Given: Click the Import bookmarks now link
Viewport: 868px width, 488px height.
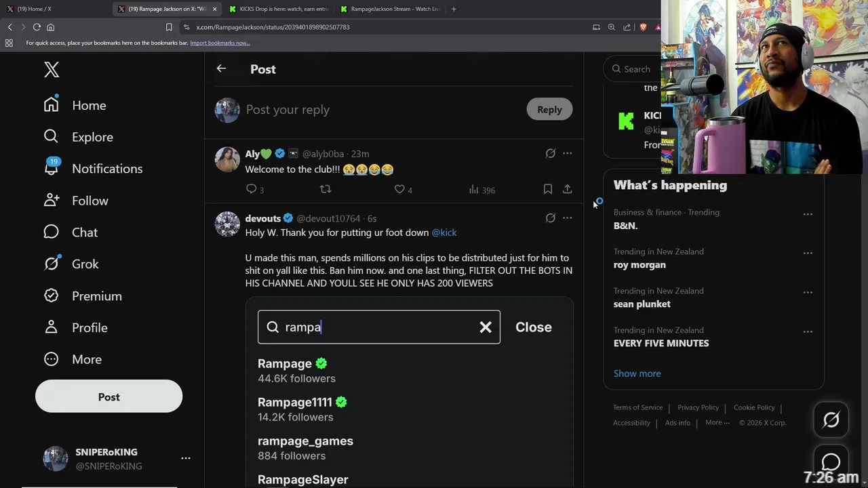Looking at the screenshot, I should (x=220, y=43).
